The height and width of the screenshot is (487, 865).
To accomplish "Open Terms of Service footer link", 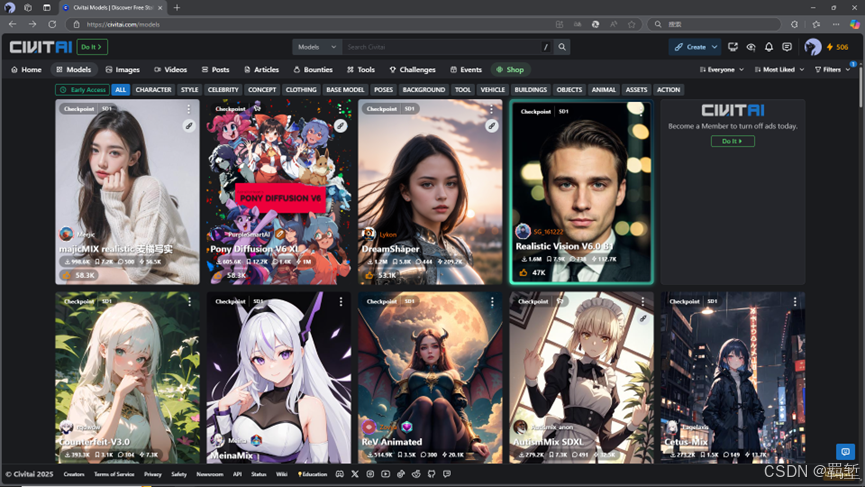I will [x=114, y=474].
